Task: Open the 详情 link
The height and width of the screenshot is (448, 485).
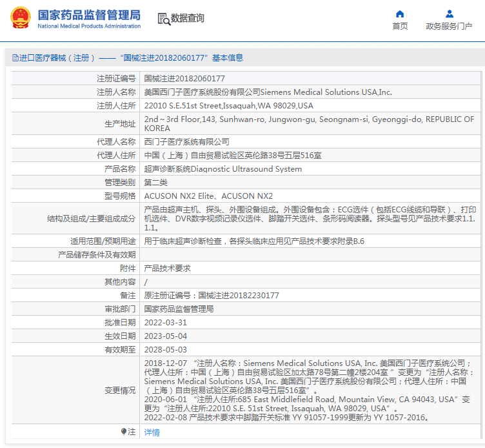Action: coord(152,433)
